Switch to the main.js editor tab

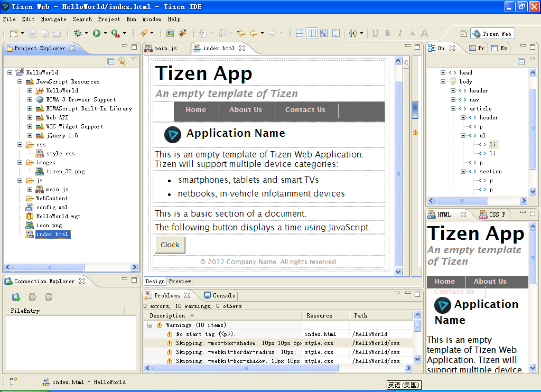click(x=165, y=48)
